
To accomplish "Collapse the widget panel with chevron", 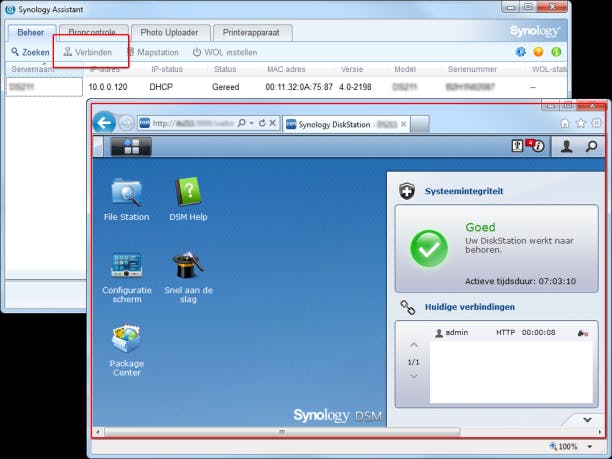I will [587, 420].
